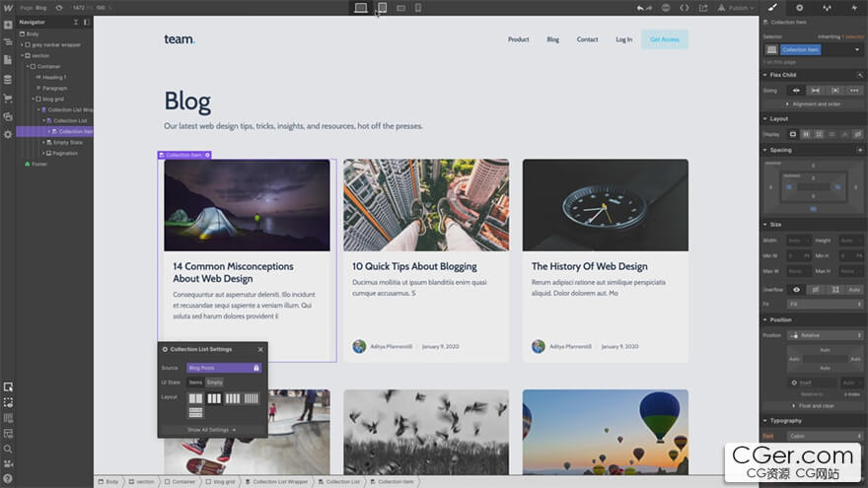This screenshot has width=868, height=488.
Task: Click Get Access button
Action: [x=665, y=39]
